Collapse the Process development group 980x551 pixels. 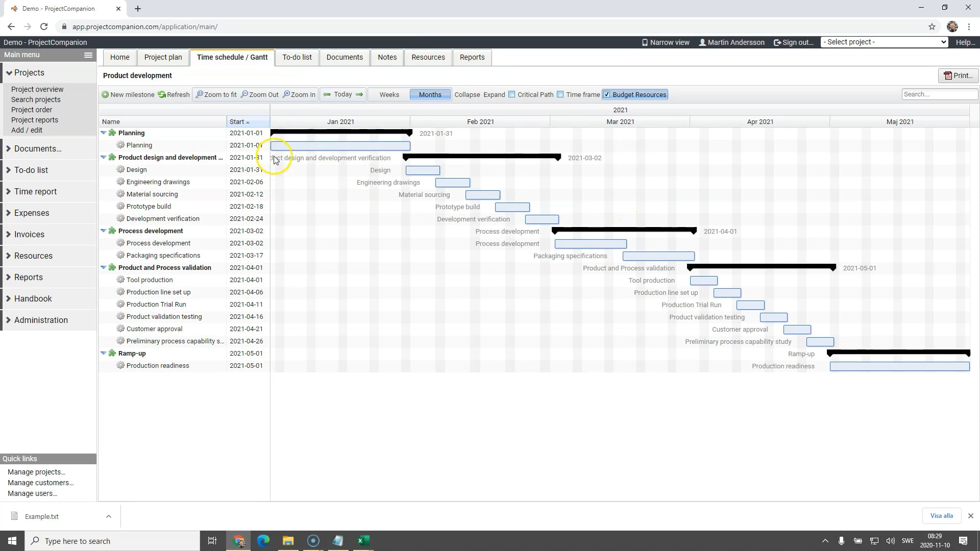[104, 231]
